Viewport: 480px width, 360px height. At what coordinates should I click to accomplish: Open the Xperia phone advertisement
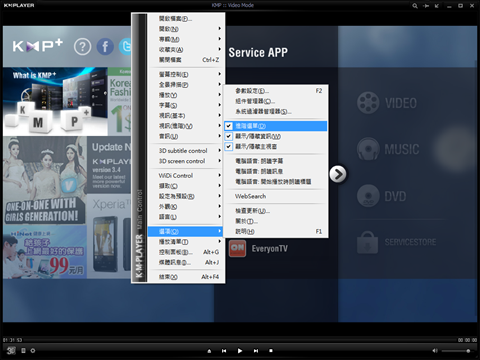[x=109, y=236]
